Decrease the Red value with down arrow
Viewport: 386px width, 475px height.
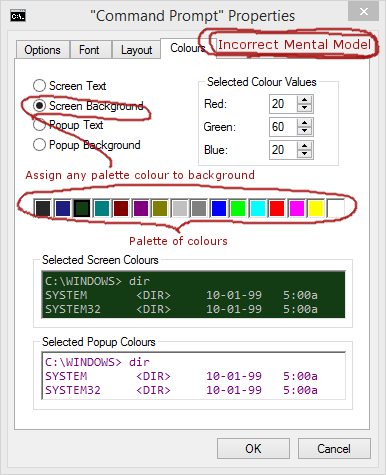304,108
